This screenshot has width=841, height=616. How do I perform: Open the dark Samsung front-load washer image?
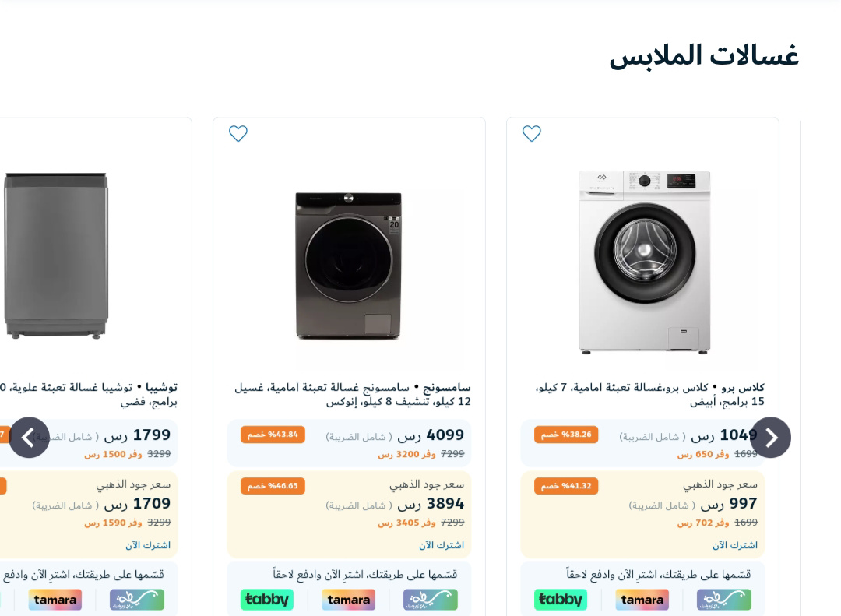click(348, 265)
